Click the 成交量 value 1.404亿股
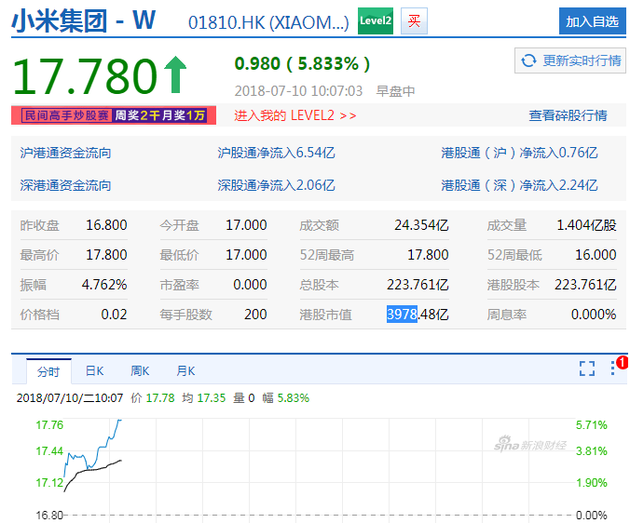 (586, 225)
